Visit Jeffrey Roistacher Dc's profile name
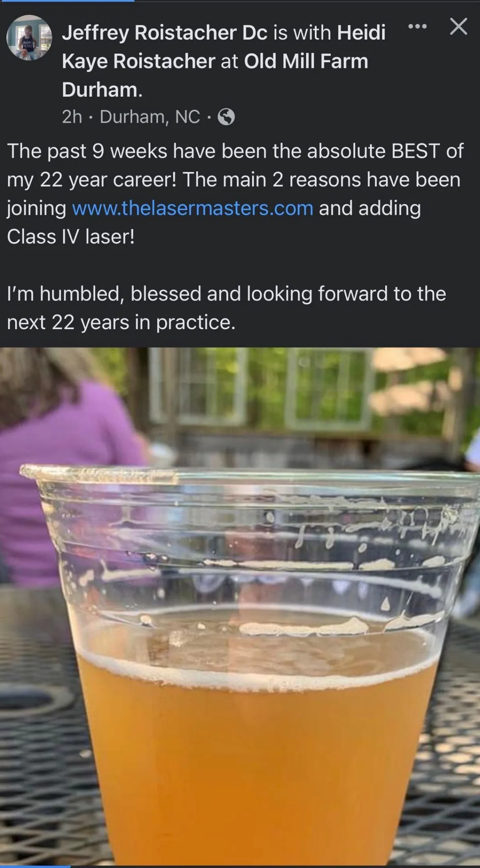Image resolution: width=480 pixels, height=868 pixels. pos(164,33)
